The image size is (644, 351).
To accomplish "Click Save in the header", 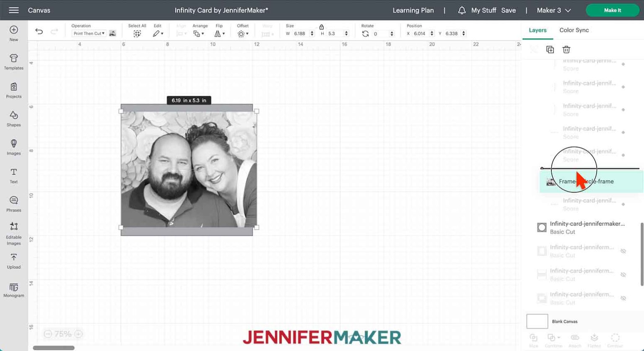I will coord(508,10).
